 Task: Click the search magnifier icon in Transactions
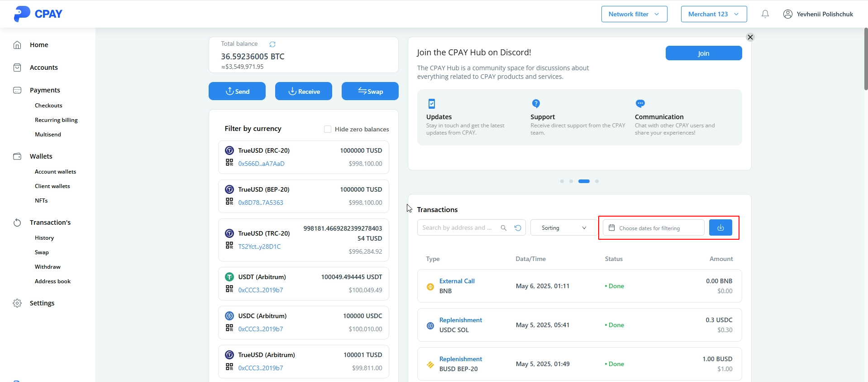click(503, 228)
